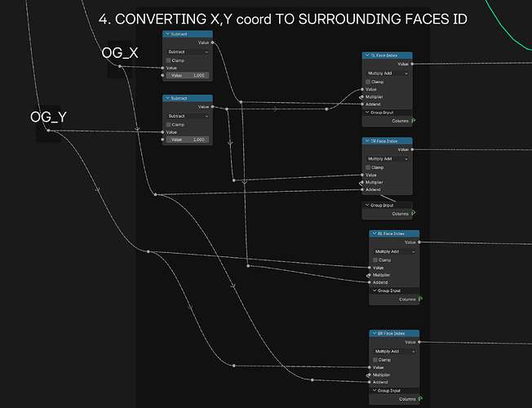Open Multiply Add dropdown in BR Face Index

(394, 352)
